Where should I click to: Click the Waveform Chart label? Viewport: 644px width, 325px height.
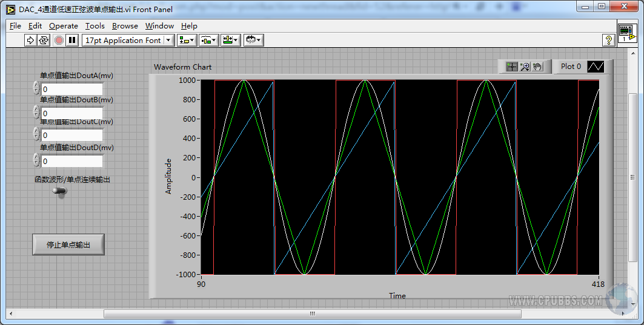pyautogui.click(x=183, y=67)
